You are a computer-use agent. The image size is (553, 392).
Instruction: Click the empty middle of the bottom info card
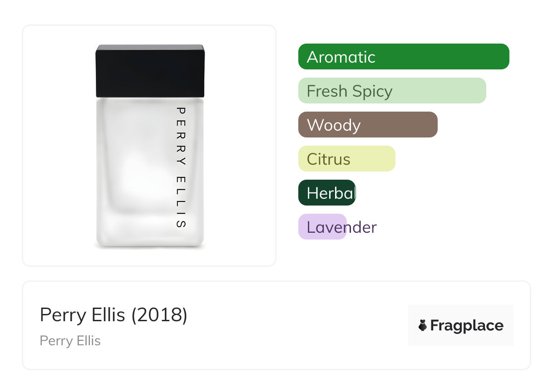(x=295, y=325)
